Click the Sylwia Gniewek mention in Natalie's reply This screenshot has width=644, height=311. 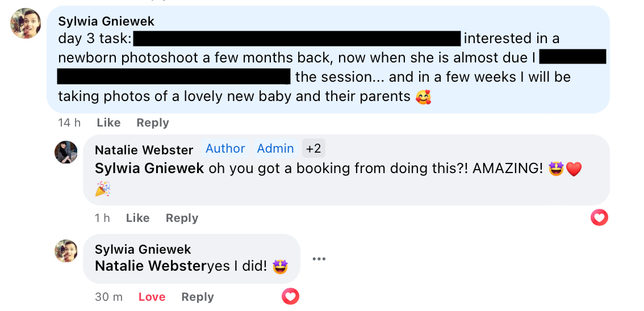[x=149, y=169]
